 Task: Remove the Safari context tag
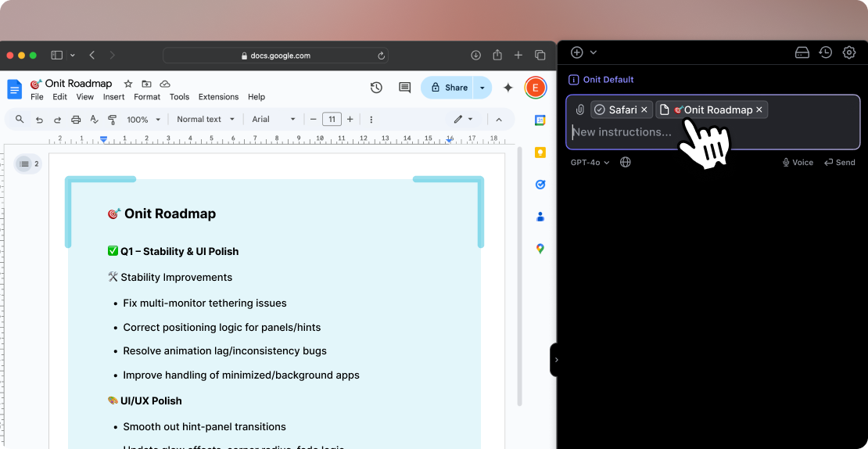tap(644, 110)
